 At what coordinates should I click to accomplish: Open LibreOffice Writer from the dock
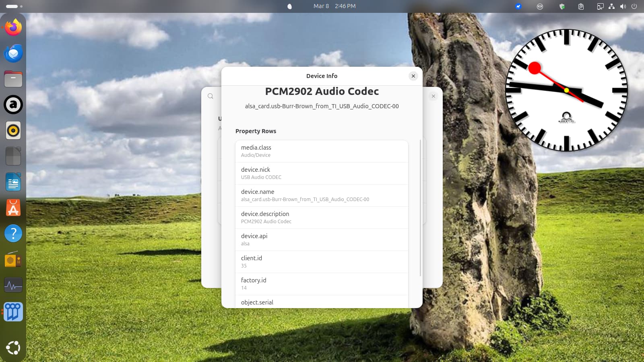pos(13,182)
